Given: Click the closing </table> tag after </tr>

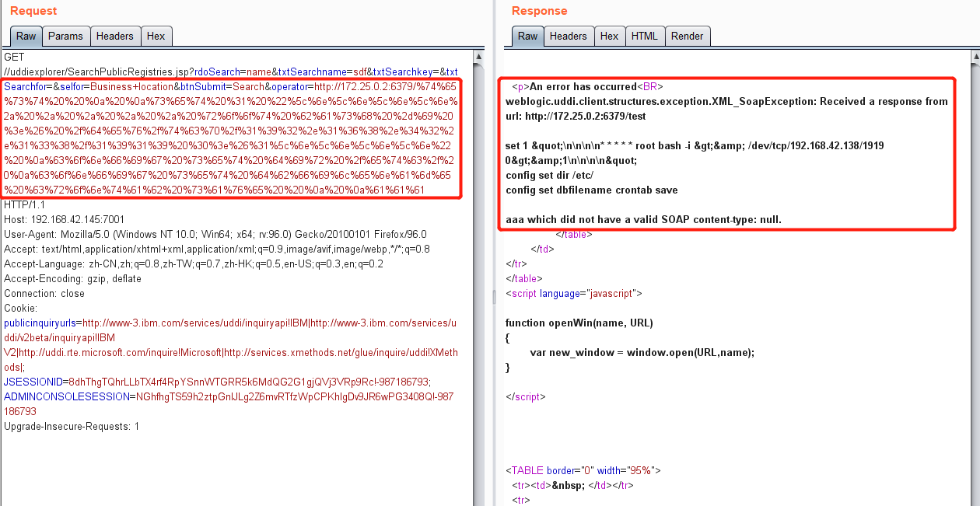Looking at the screenshot, I should point(524,279).
